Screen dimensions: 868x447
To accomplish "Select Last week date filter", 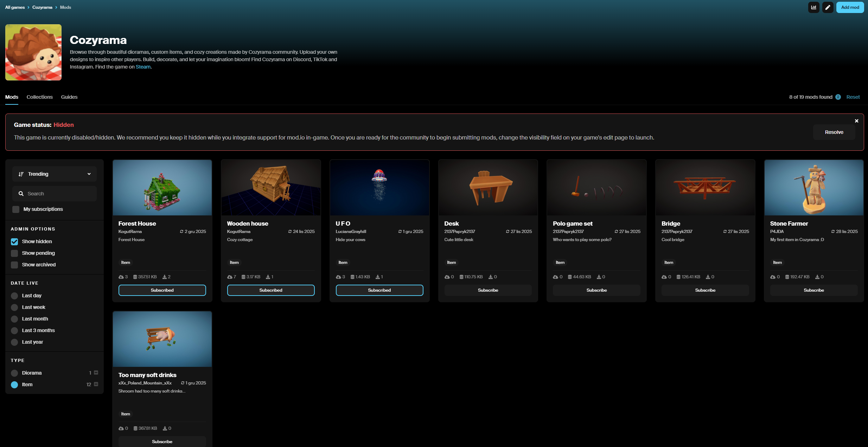I will click(14, 307).
